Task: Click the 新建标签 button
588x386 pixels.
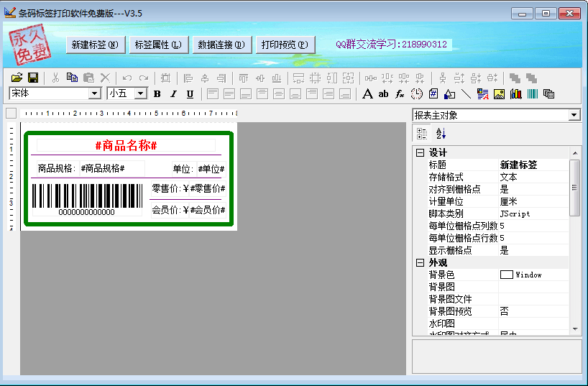Action: pyautogui.click(x=96, y=45)
